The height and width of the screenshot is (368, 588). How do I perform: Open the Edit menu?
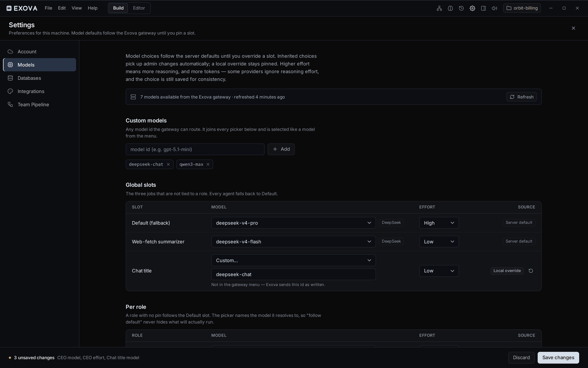(x=62, y=8)
